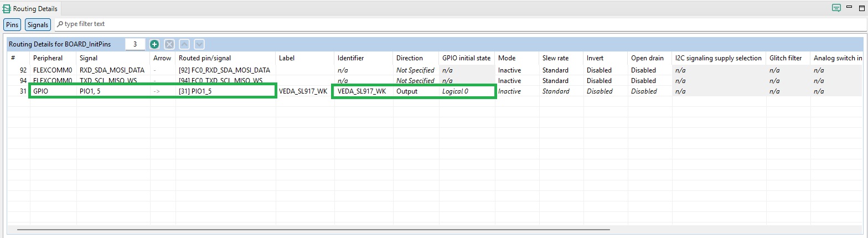Open Direction dropdown showing Output for pin 31
The image size is (868, 238).
point(416,91)
